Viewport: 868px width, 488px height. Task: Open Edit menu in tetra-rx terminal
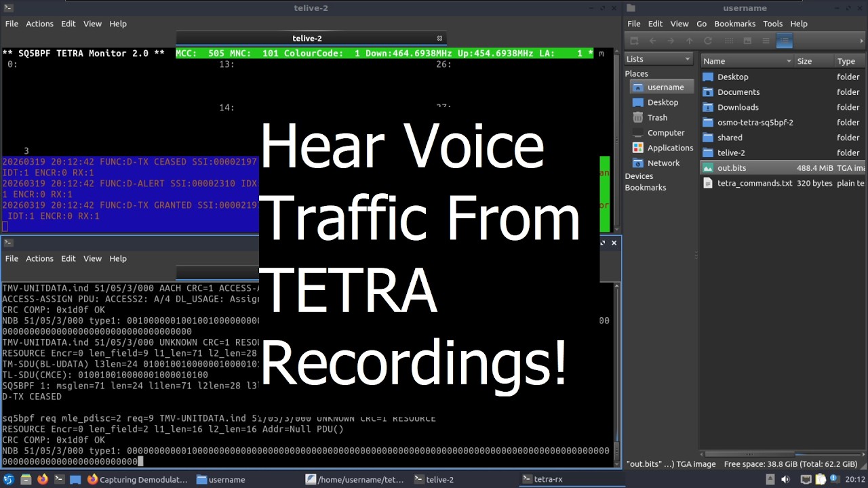(x=68, y=259)
